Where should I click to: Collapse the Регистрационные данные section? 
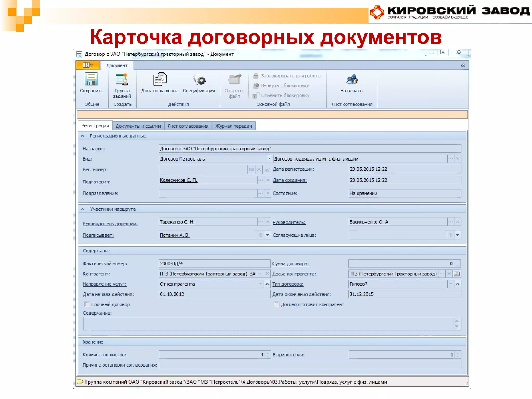tap(82, 136)
